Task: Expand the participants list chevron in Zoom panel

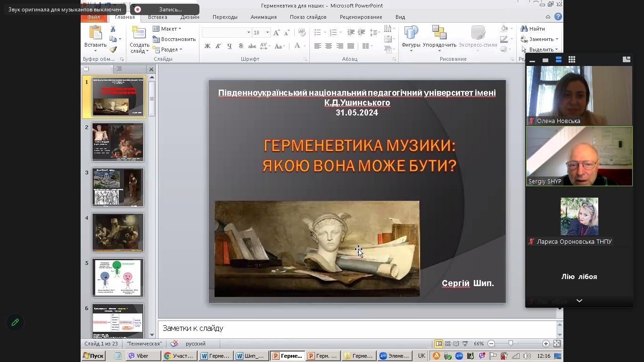Action: [579, 301]
